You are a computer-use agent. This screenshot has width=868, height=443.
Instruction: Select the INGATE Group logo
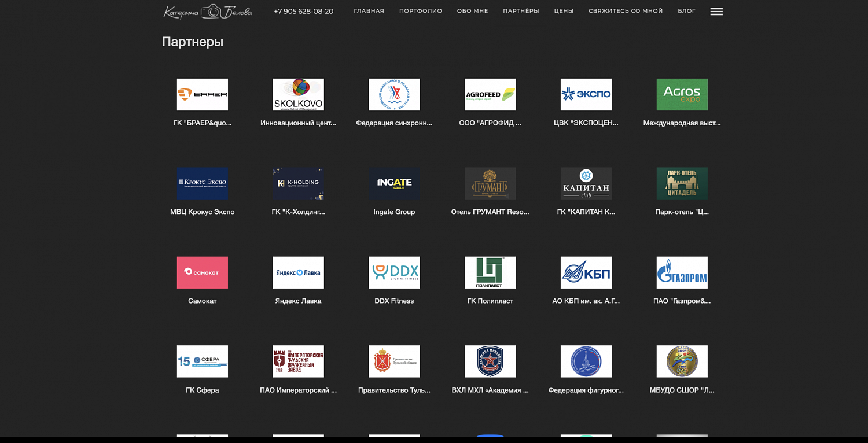click(x=394, y=183)
